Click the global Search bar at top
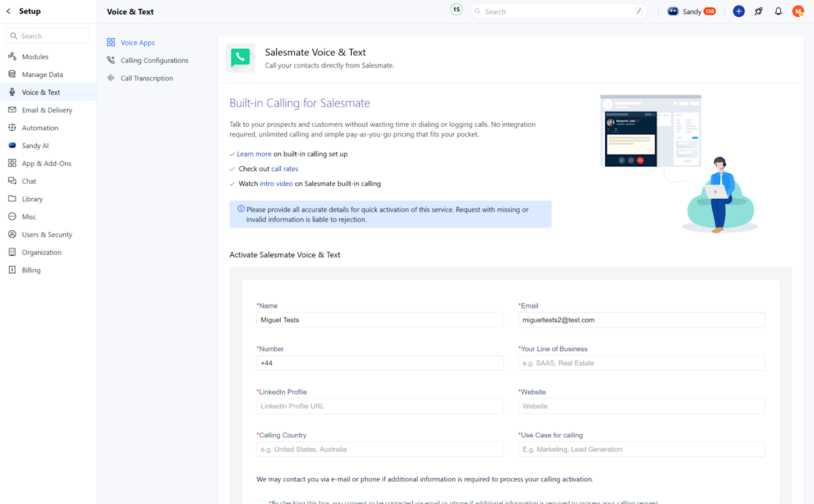Screen dimensions: 814x504 559,11
